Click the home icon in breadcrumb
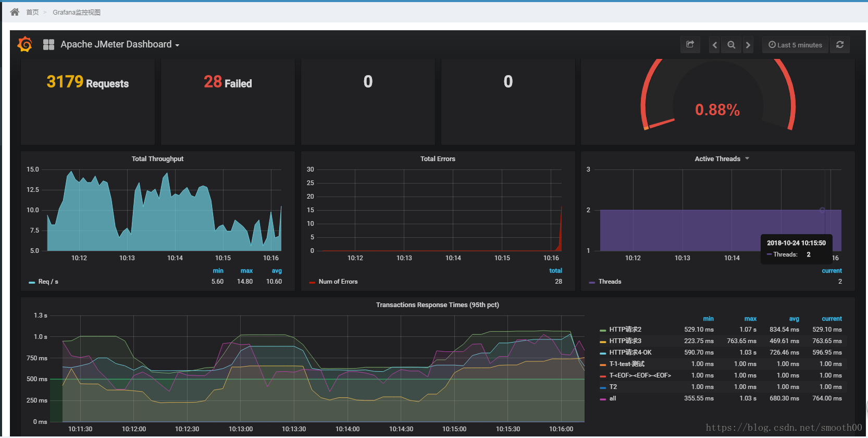 [15, 12]
